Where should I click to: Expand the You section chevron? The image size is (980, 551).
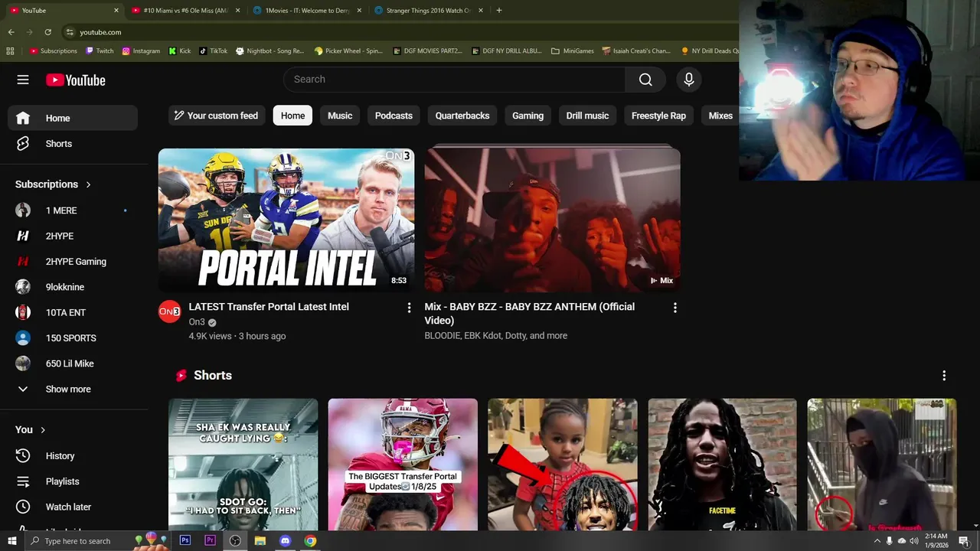click(43, 430)
